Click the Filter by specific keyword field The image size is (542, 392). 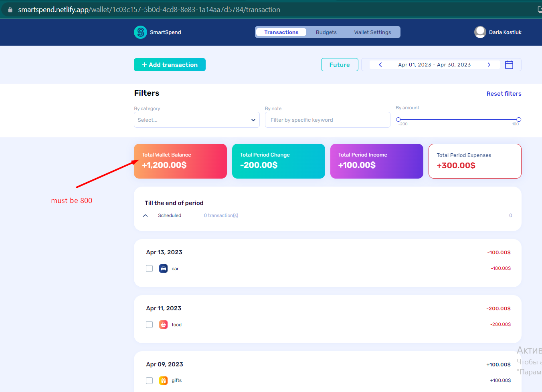pyautogui.click(x=328, y=120)
